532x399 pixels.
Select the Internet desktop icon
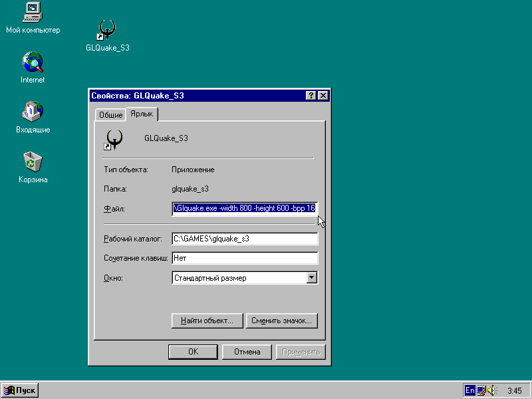33,68
